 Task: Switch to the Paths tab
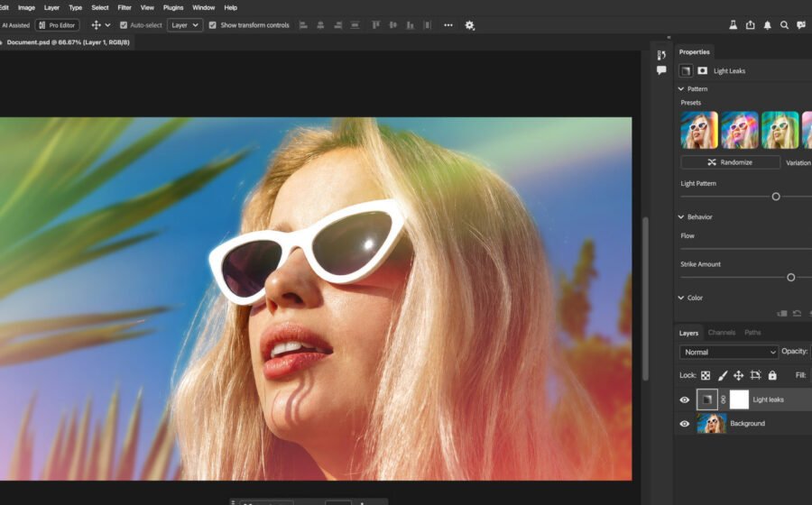click(752, 333)
